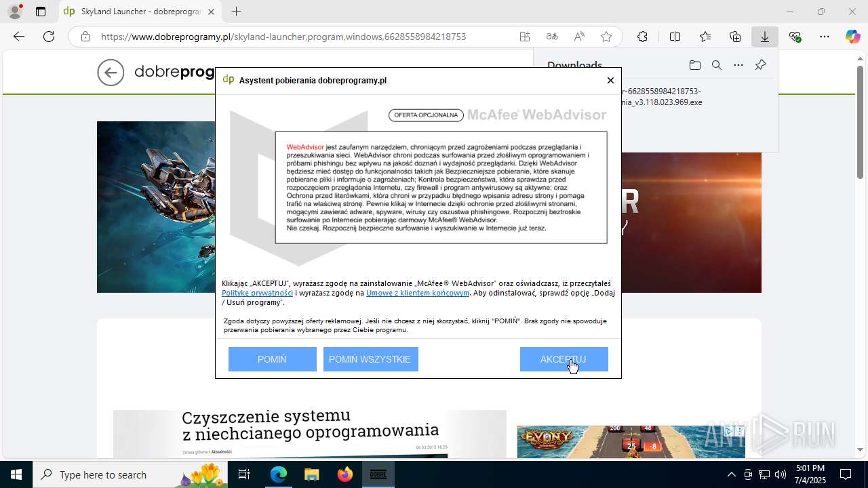Pin the Downloads panel

coord(760,65)
